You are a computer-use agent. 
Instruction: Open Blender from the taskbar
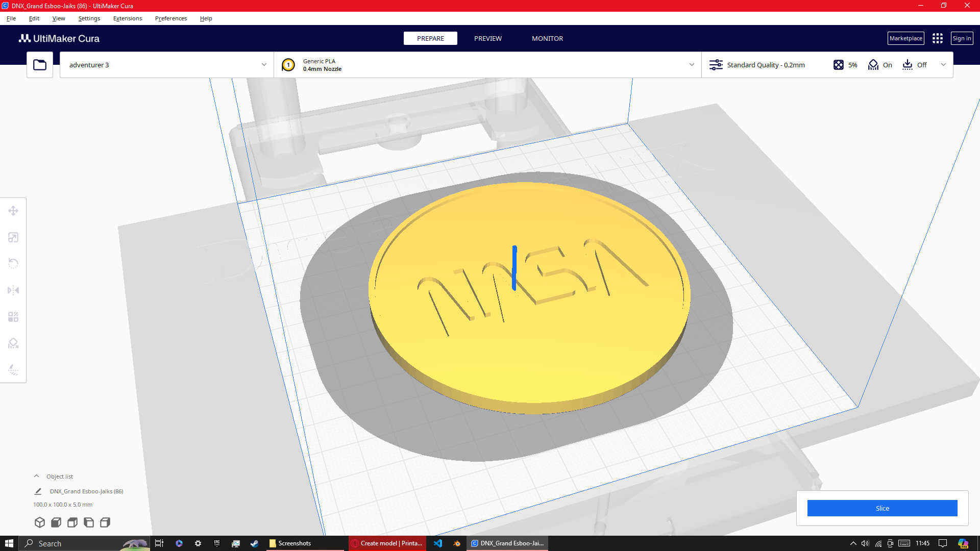pos(457,543)
